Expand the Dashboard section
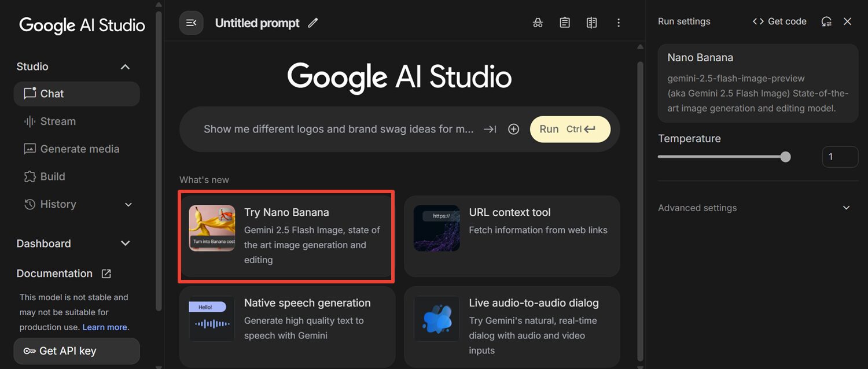 pyautogui.click(x=125, y=243)
